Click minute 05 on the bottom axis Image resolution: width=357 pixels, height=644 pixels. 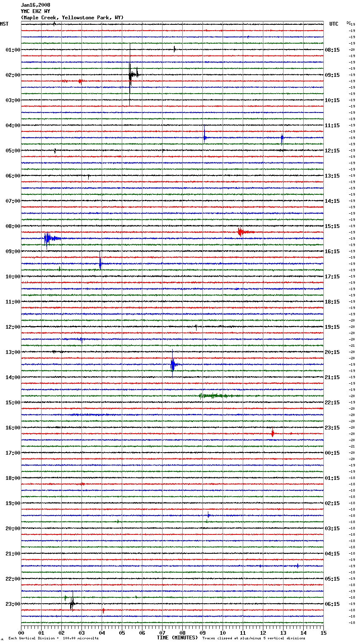[122, 633]
